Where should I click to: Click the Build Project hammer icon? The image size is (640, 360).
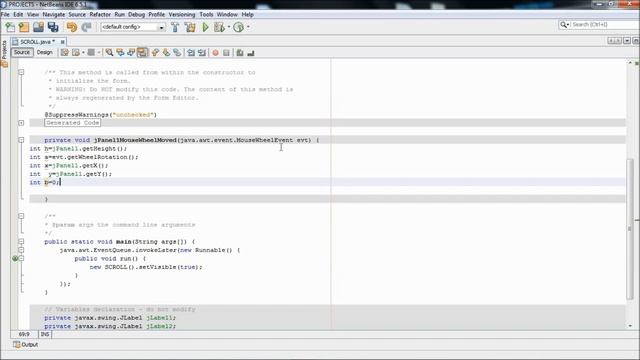[x=175, y=27]
